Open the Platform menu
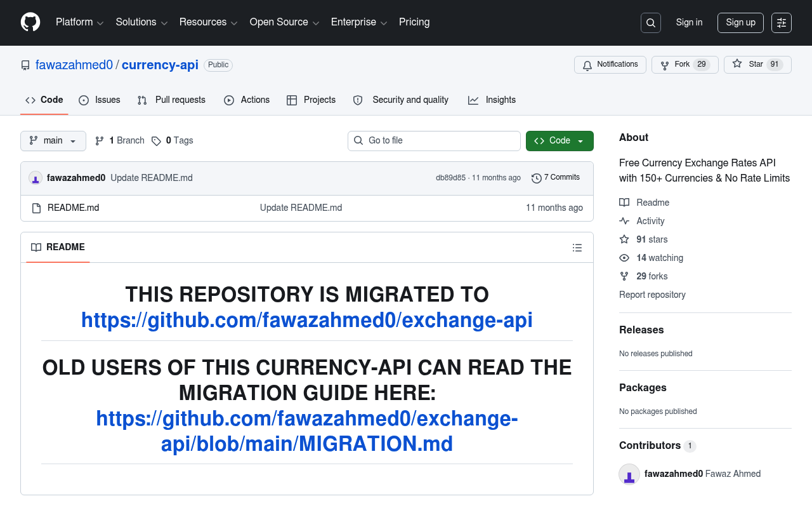 [x=79, y=22]
